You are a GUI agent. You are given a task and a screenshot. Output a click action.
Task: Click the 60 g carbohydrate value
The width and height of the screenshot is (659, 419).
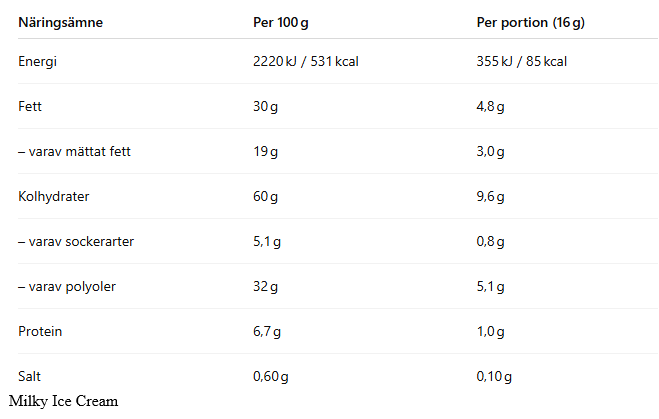(x=265, y=196)
